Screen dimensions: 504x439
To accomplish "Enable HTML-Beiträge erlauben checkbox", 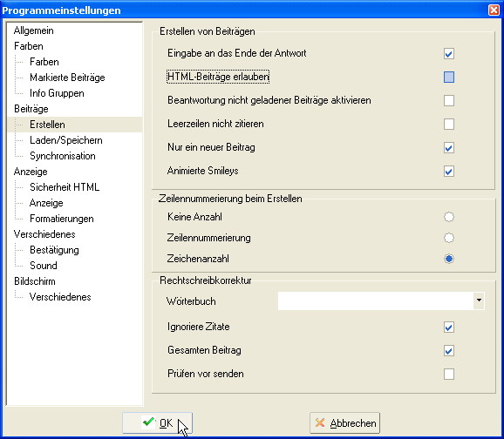I will tap(449, 77).
